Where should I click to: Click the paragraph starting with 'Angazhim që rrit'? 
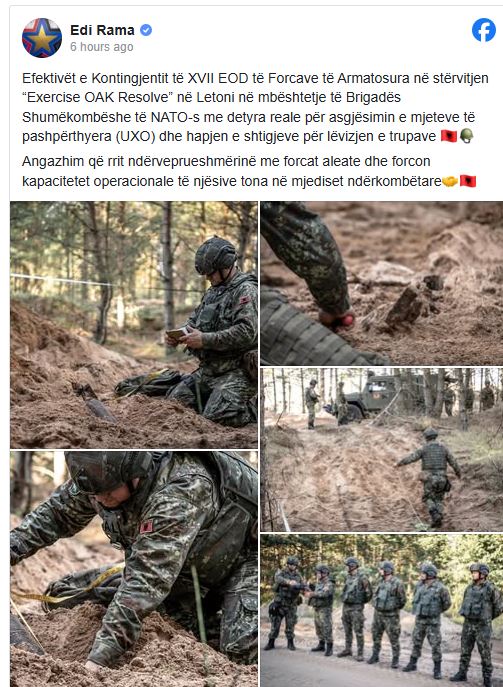point(249,171)
